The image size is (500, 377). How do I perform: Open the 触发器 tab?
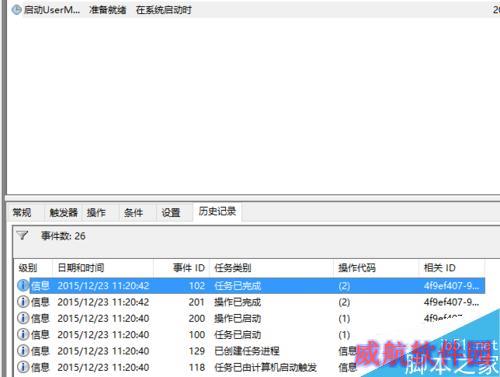coord(63,212)
